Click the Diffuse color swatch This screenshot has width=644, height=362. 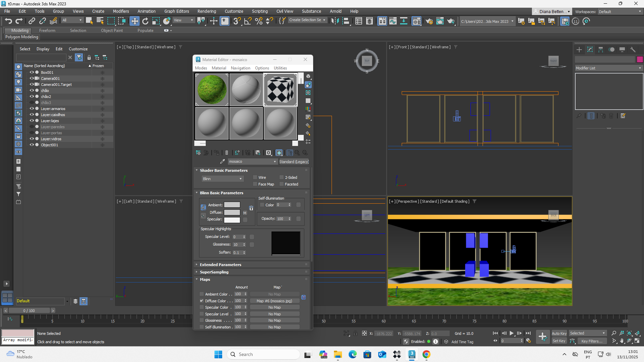232,212
